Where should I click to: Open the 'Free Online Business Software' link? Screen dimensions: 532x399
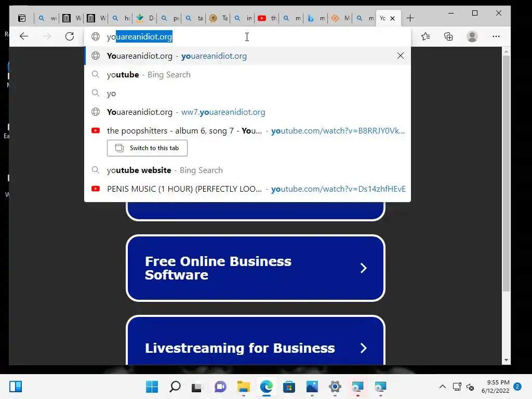(256, 268)
